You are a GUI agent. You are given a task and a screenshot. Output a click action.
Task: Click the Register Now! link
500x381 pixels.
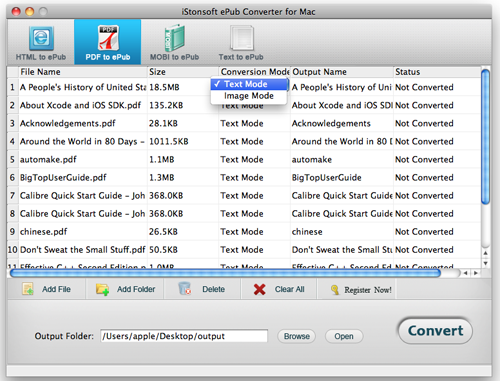(368, 290)
